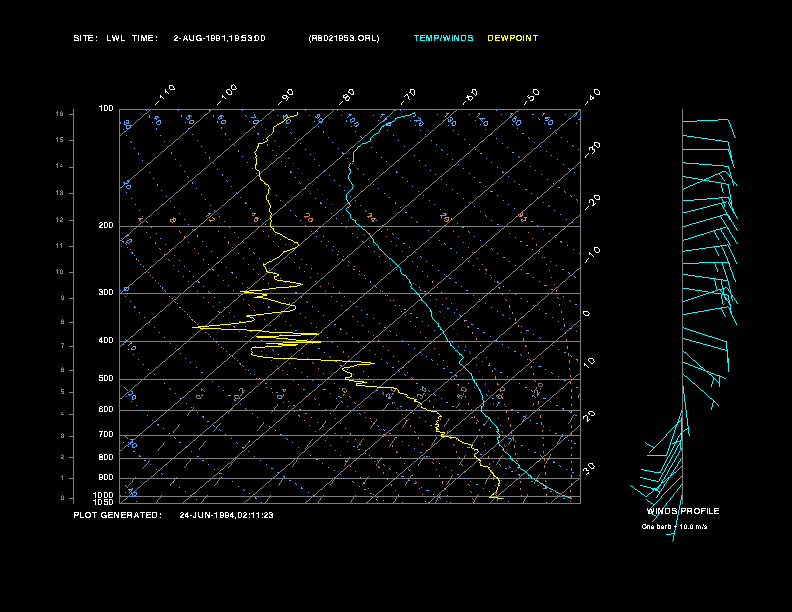
Task: Click the -90 isotherm label at top
Action: point(286,96)
